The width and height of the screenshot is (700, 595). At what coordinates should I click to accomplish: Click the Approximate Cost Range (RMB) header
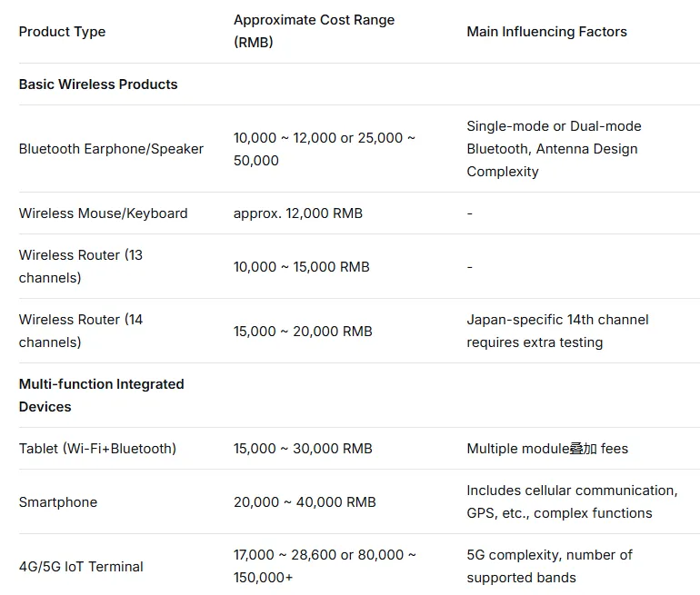pos(314,32)
